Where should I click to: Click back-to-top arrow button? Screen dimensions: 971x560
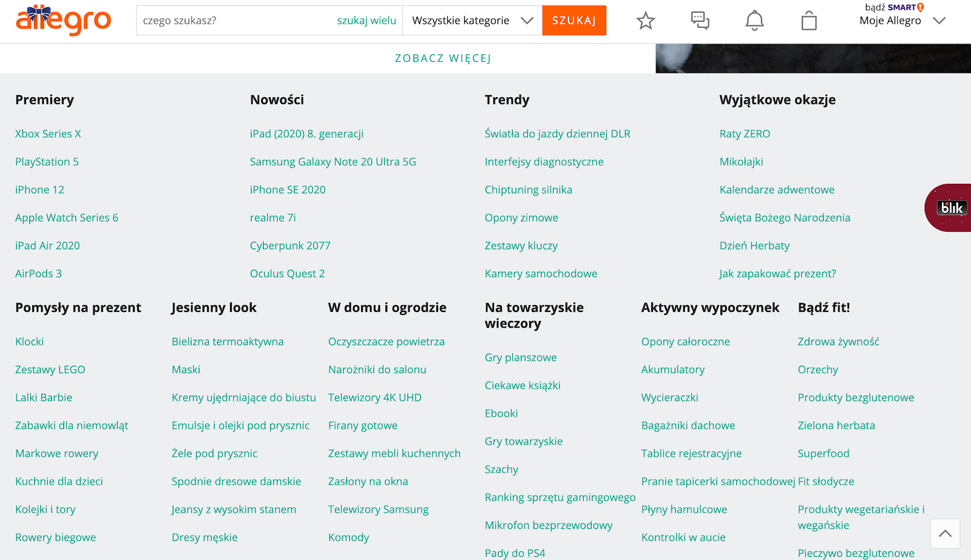coord(945,534)
